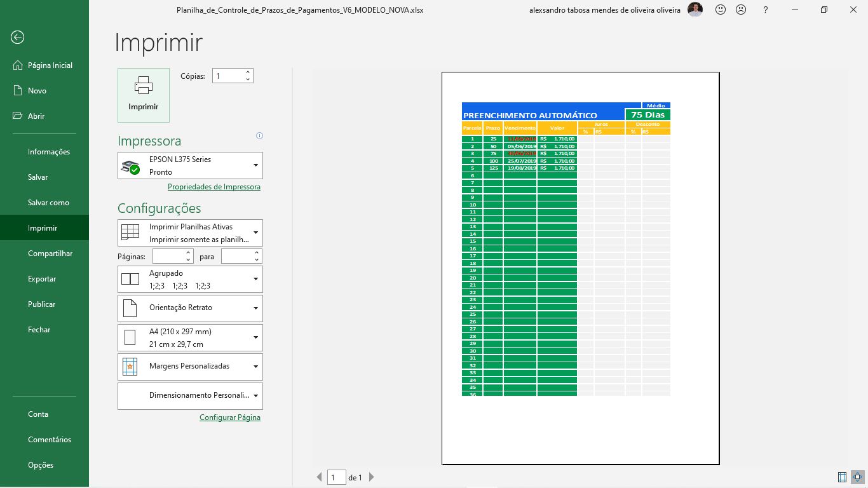The image size is (868, 488).
Task: Click the sad frown feedback icon
Action: pyautogui.click(x=741, y=10)
